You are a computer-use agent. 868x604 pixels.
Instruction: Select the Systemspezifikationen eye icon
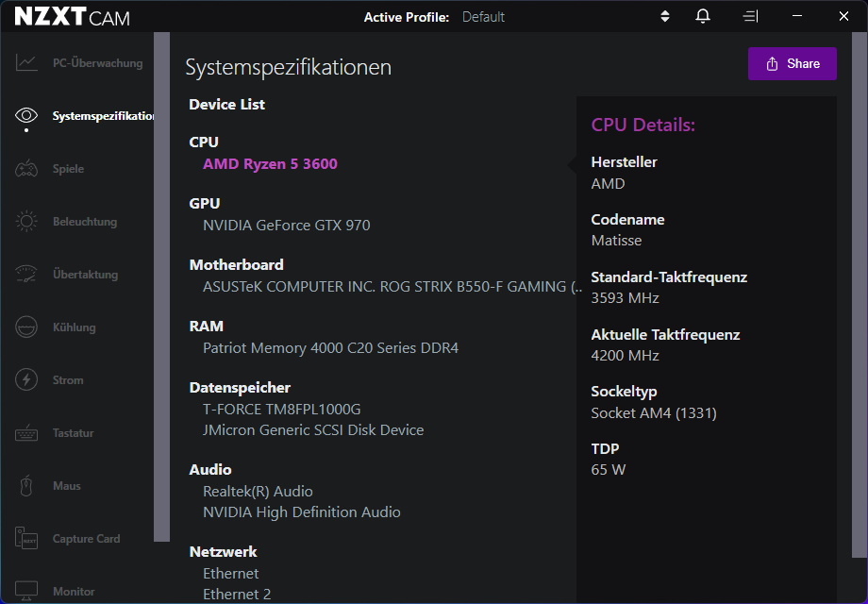point(25,115)
